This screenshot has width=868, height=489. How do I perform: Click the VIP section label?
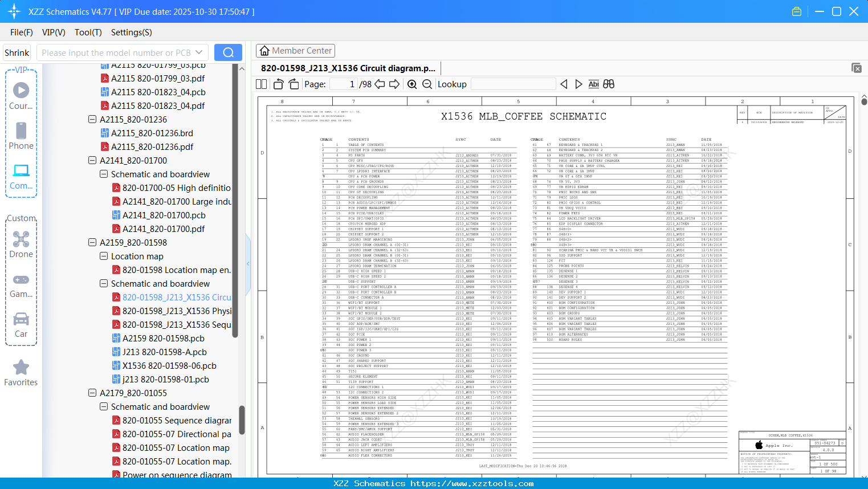point(21,70)
